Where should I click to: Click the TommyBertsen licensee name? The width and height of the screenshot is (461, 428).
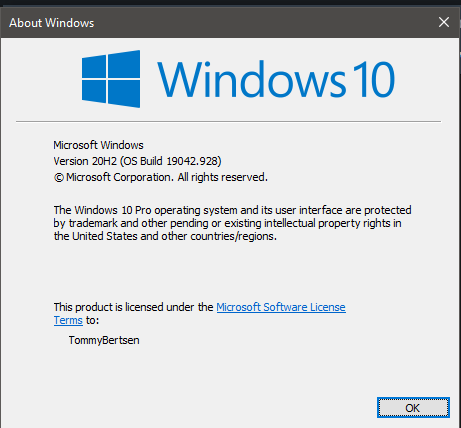click(x=104, y=340)
